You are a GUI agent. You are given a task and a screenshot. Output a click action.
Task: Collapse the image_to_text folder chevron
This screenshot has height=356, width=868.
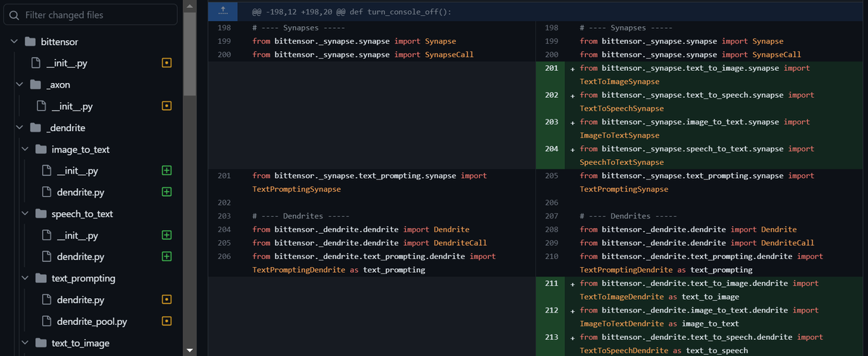coord(25,150)
